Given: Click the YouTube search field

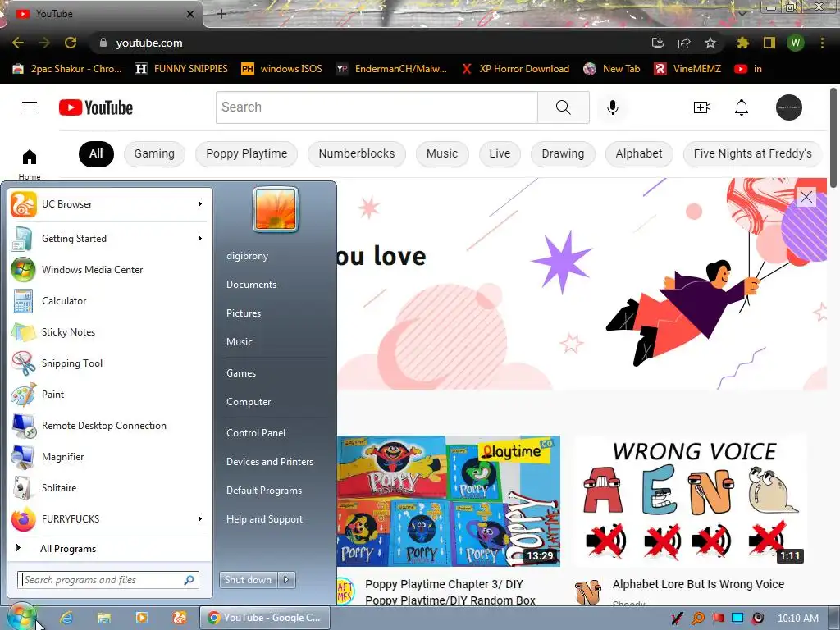Looking at the screenshot, I should [x=377, y=107].
